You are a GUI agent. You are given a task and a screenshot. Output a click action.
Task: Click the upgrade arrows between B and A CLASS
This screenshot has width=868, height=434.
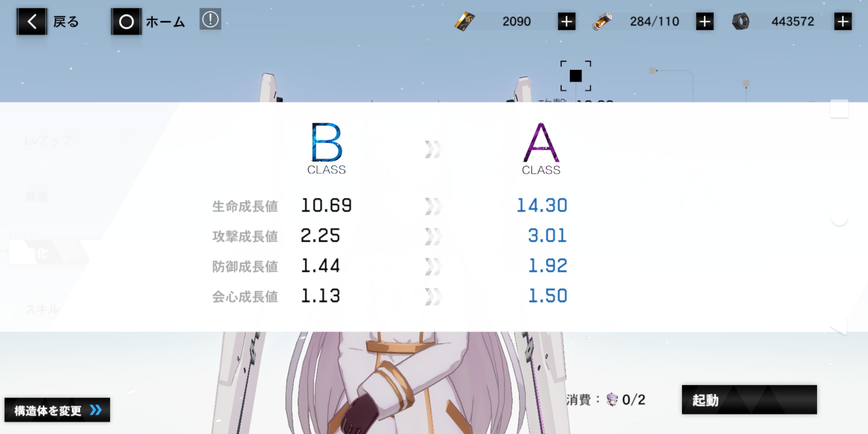point(434,149)
